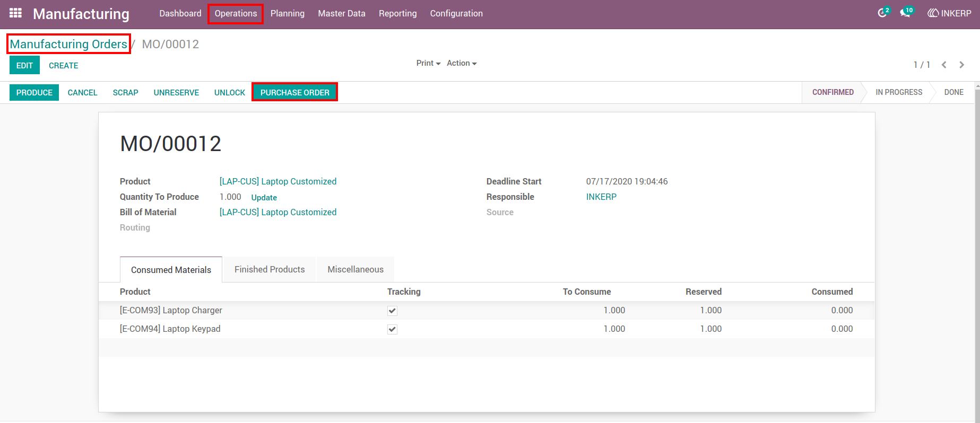980x423 pixels.
Task: Open the Planning menu
Action: [288, 13]
